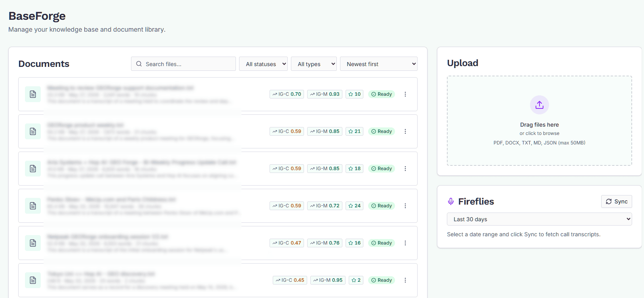644x298 pixels.
Task: Click the file icon of the IG-M 0.72 document
Action: [x=33, y=206]
